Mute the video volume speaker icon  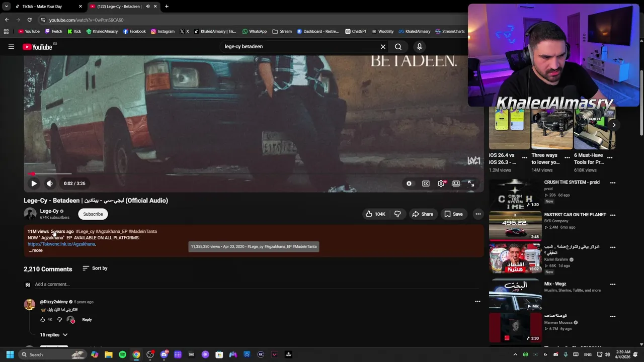(x=49, y=184)
